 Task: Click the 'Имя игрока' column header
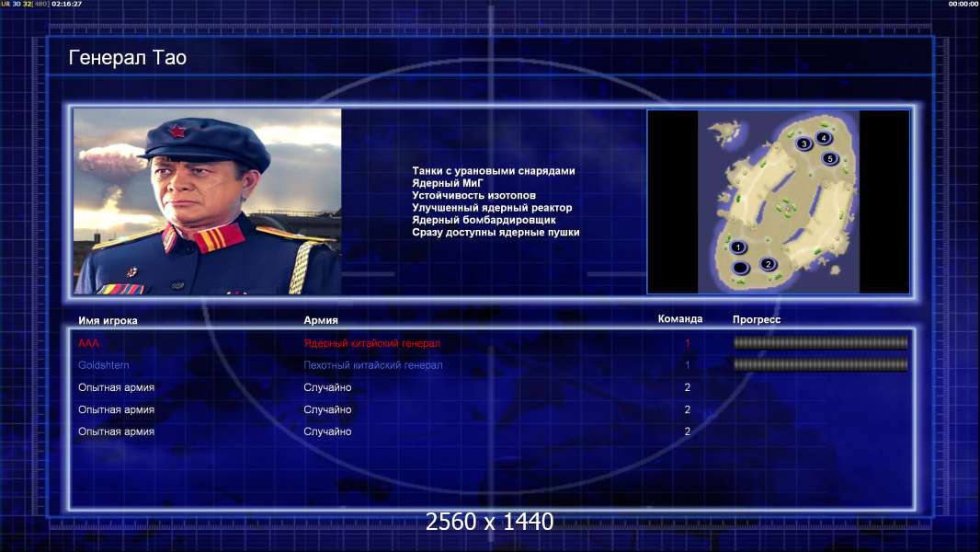click(108, 321)
